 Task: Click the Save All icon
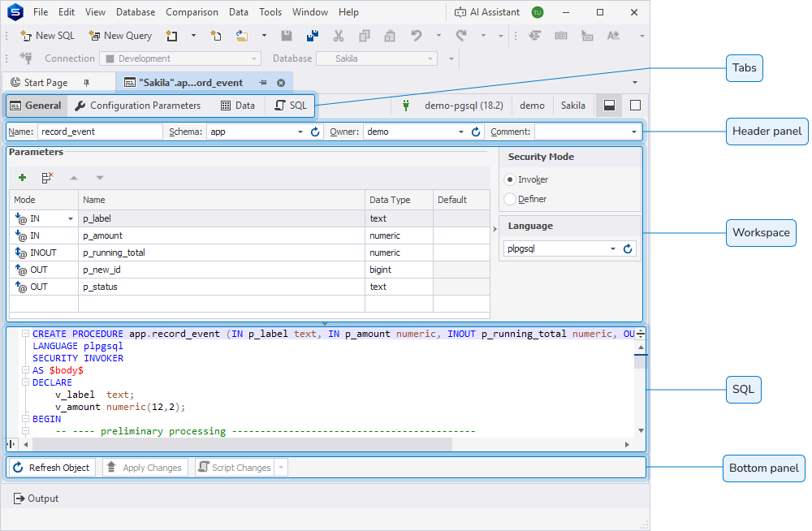tap(313, 36)
